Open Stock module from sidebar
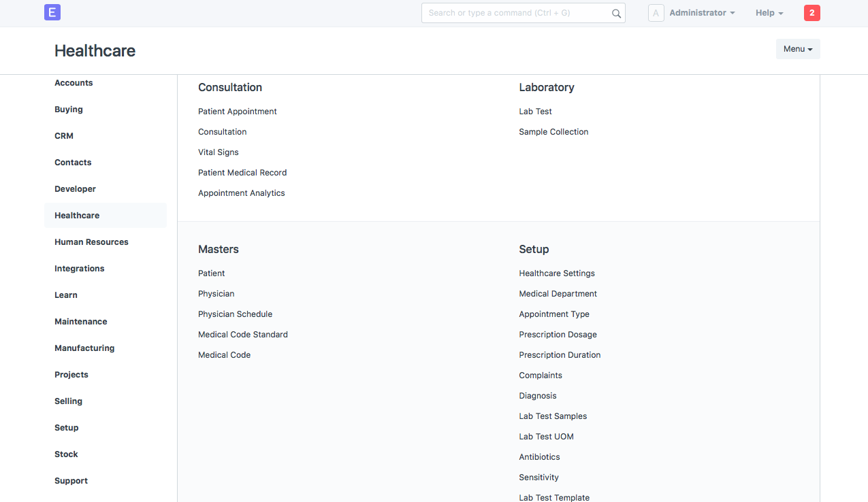 tap(66, 454)
